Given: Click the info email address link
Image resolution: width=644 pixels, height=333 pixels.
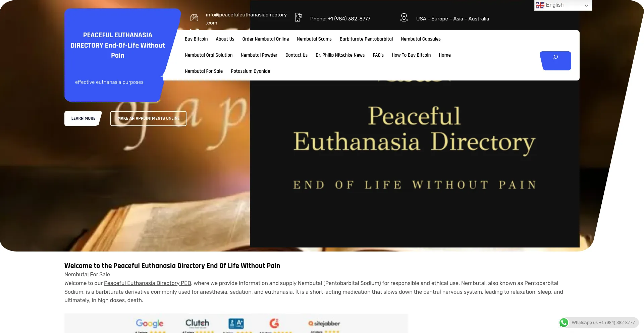Looking at the screenshot, I should click(246, 19).
